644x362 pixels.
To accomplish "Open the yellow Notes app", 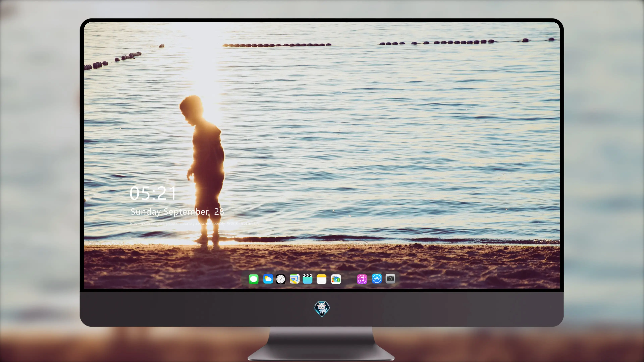I will 321,279.
